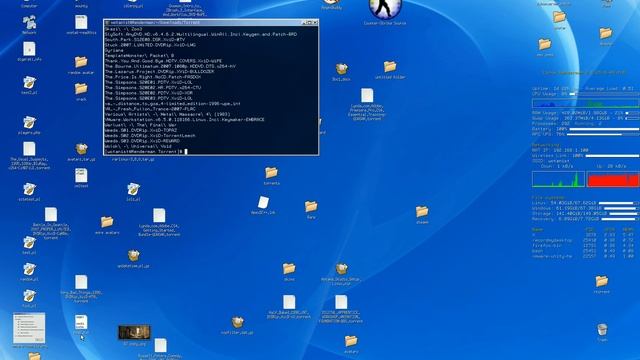Screen dimensions: 640x360
Task: Select the random.pl script icon
Action: click(x=29, y=272)
